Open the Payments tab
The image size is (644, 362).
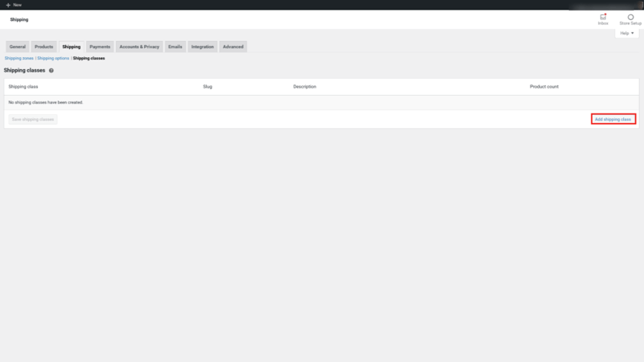[100, 47]
